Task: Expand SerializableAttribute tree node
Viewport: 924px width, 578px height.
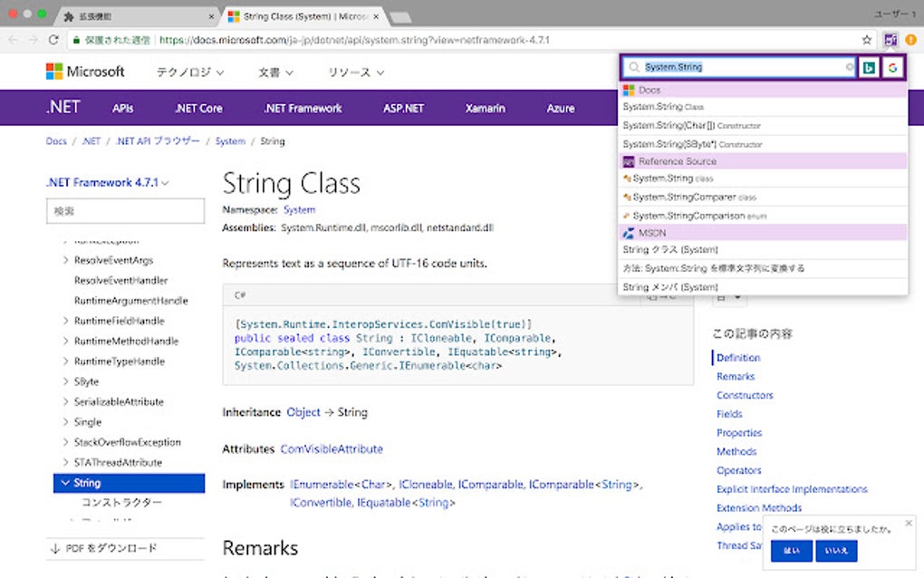Action: tap(65, 401)
